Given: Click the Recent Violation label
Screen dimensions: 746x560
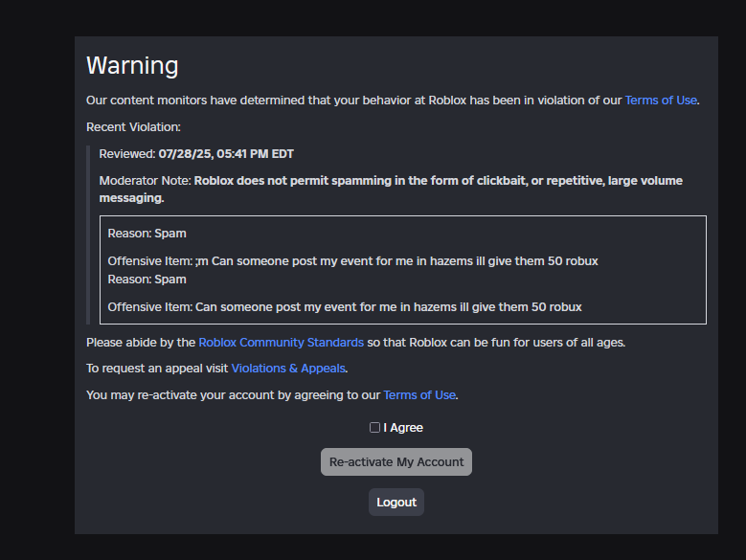Looking at the screenshot, I should [x=133, y=126].
